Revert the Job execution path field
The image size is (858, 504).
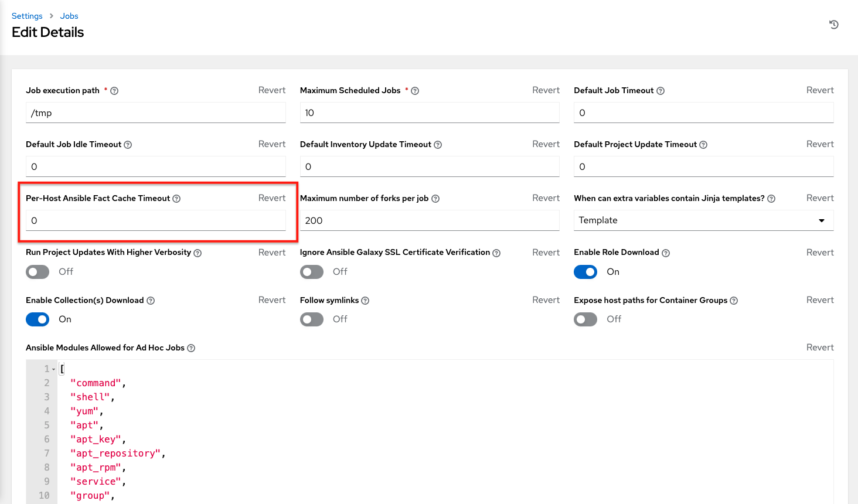[272, 90]
